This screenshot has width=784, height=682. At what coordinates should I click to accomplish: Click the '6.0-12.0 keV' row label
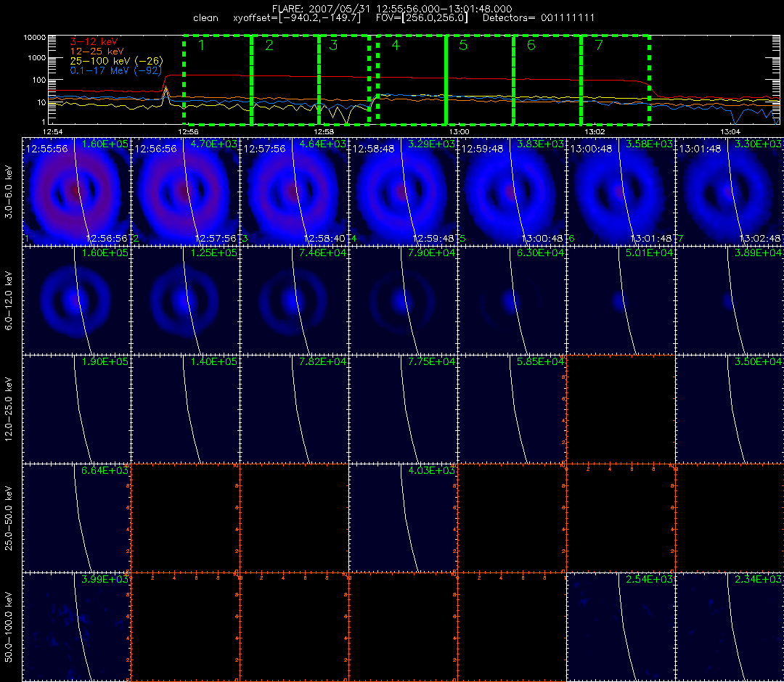pyautogui.click(x=9, y=301)
